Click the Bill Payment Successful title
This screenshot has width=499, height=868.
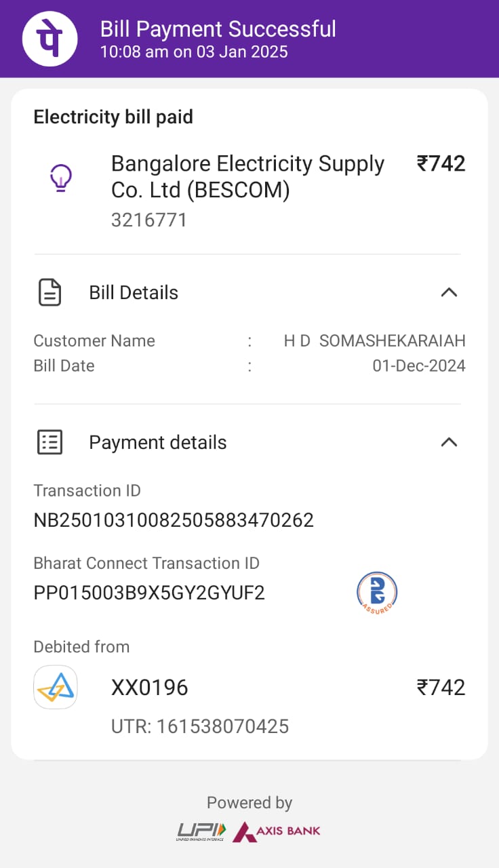(218, 29)
